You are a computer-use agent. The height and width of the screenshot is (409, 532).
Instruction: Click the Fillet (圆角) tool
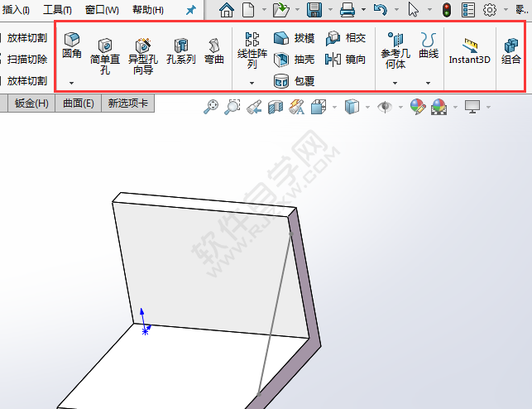(72, 46)
